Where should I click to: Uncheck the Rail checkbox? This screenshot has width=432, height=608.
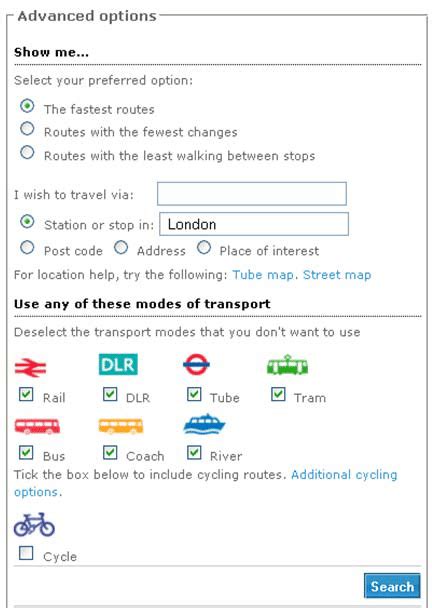[26, 394]
